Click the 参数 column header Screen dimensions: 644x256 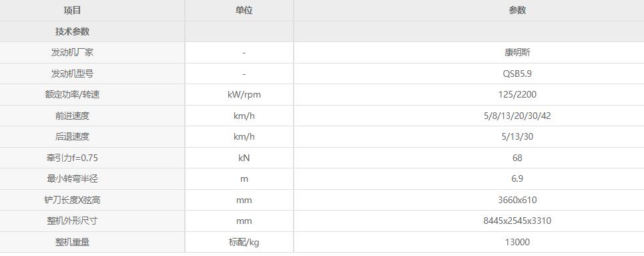[x=517, y=11]
